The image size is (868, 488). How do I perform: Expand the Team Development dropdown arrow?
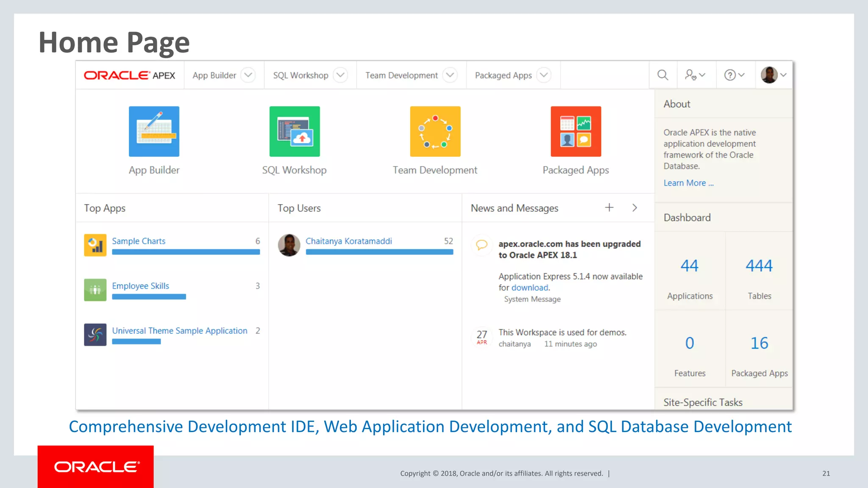coord(450,75)
